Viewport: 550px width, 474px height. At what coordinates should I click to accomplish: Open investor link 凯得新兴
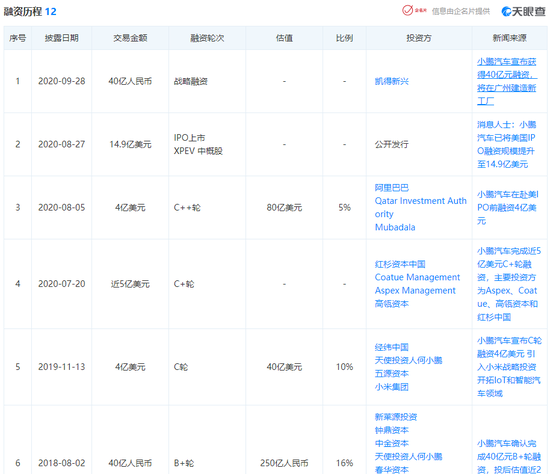[392, 81]
